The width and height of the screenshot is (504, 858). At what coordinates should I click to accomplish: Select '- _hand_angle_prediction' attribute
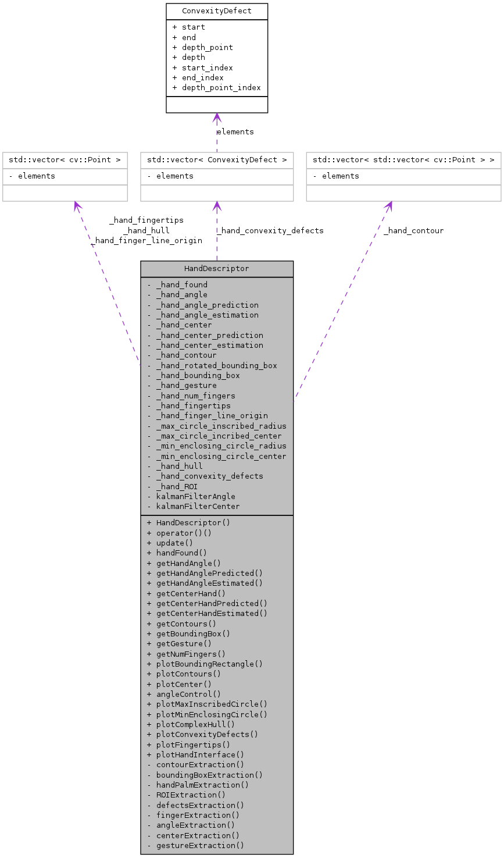[x=203, y=305]
